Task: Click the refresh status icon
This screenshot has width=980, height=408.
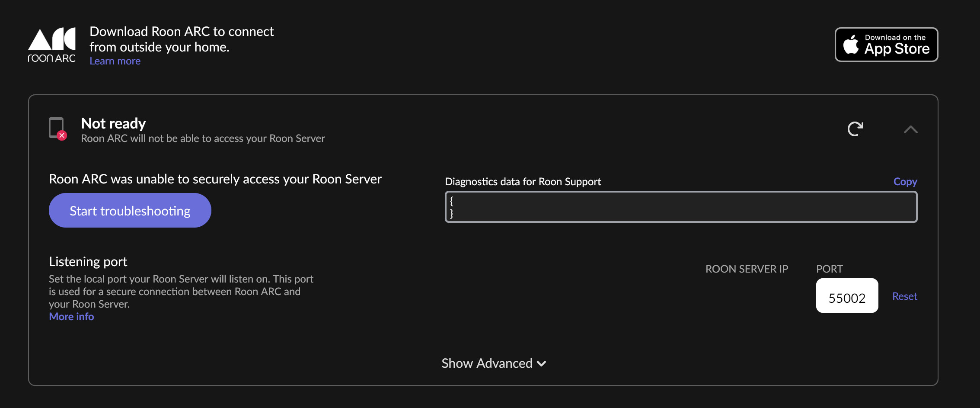Action: click(x=855, y=129)
